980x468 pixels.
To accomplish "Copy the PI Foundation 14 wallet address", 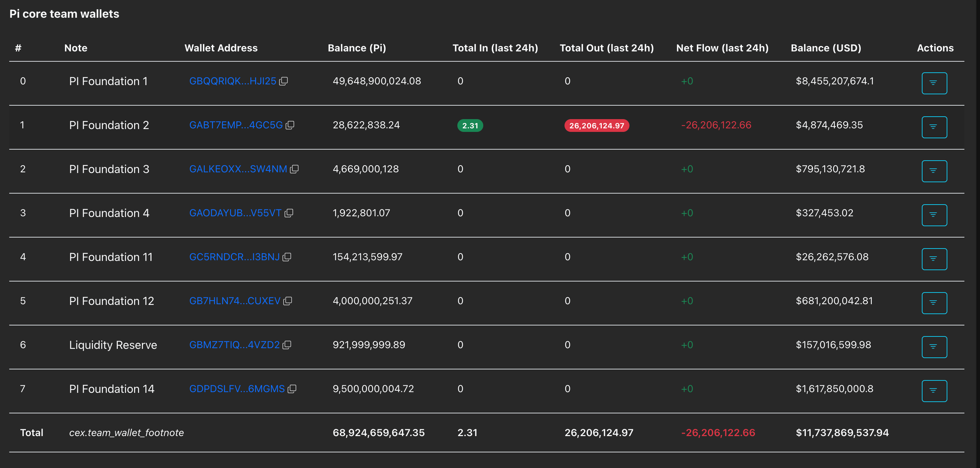I will click(292, 389).
